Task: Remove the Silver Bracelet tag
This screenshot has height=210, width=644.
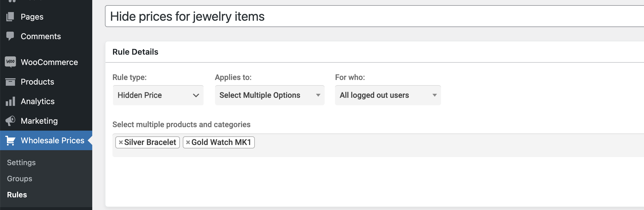Action: click(121, 142)
